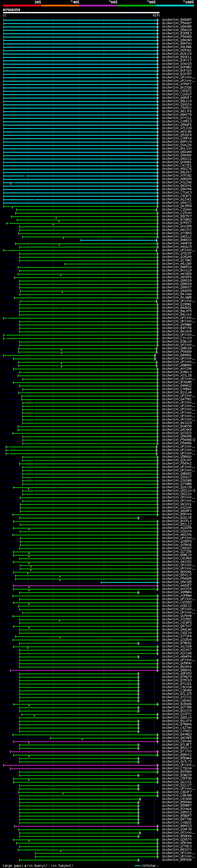Image resolution: width=197 pixels, height=868 pixels.
Task: Click the UniRef100_Q6RUF7 label
Action: [177, 98]
